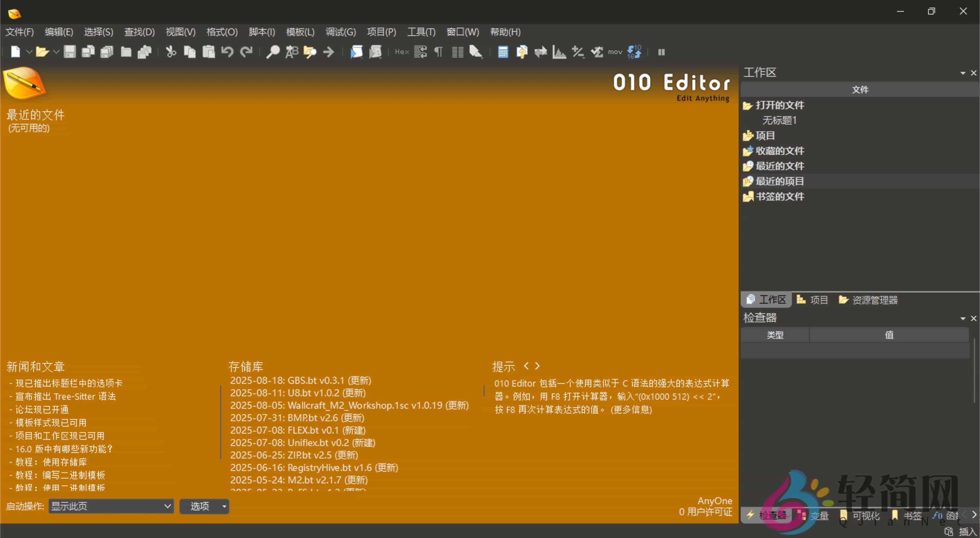Select 无标题1 under 打开的文件

pyautogui.click(x=779, y=121)
